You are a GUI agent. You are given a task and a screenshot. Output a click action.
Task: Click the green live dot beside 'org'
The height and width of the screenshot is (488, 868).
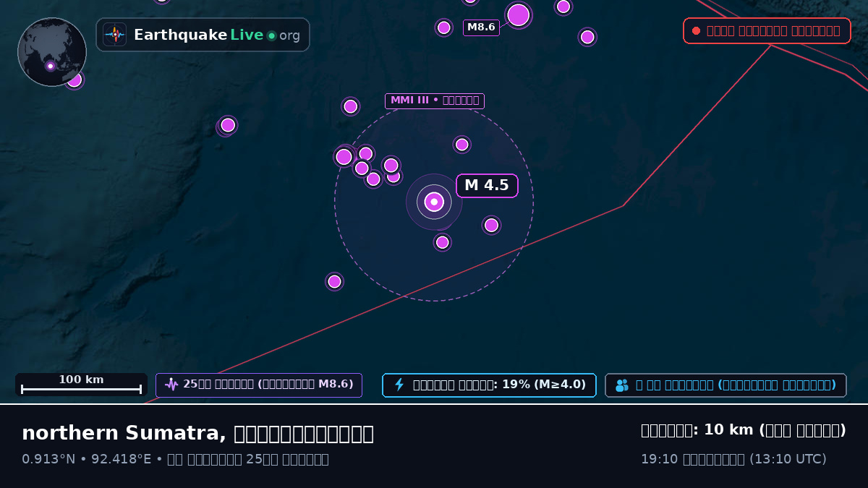(271, 35)
